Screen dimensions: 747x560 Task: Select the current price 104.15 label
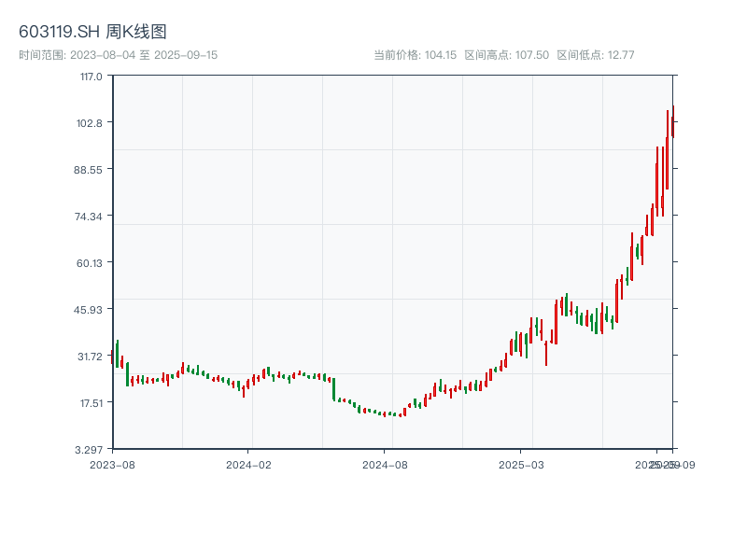click(x=415, y=55)
